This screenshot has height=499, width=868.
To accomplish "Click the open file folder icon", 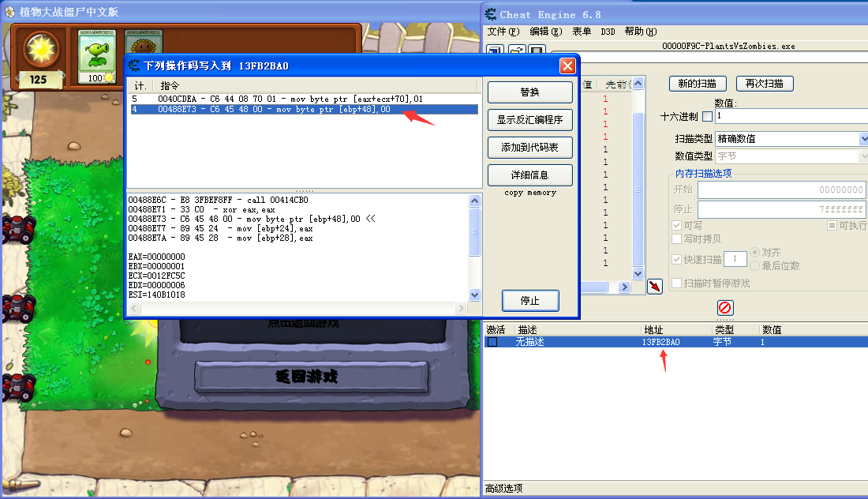I will pos(516,51).
